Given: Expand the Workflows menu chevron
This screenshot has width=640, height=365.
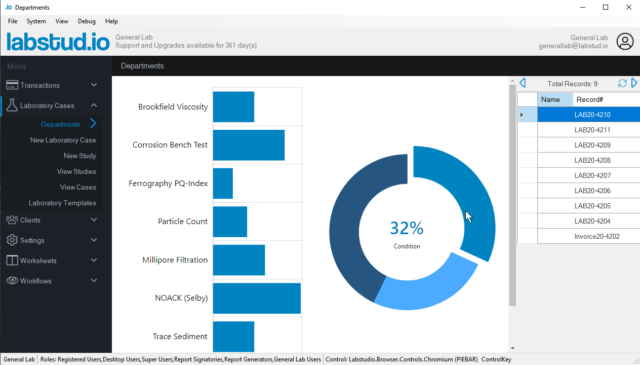Looking at the screenshot, I should (94, 280).
